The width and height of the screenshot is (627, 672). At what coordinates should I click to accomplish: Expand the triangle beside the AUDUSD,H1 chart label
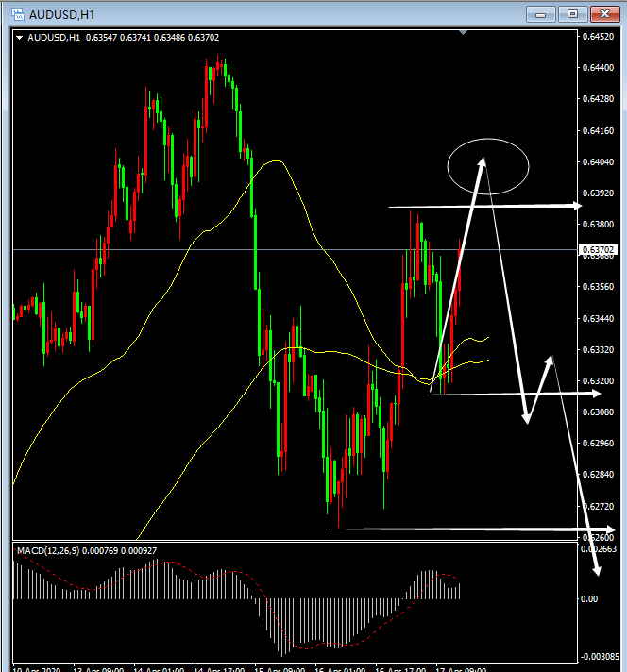19,38
